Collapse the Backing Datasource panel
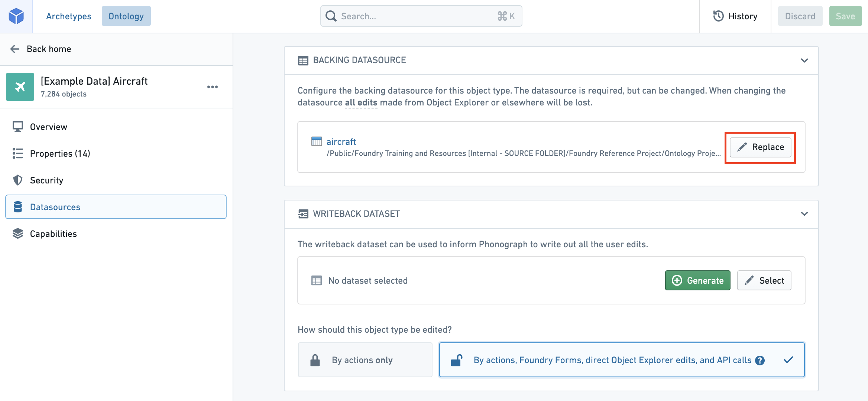868x401 pixels. click(804, 61)
